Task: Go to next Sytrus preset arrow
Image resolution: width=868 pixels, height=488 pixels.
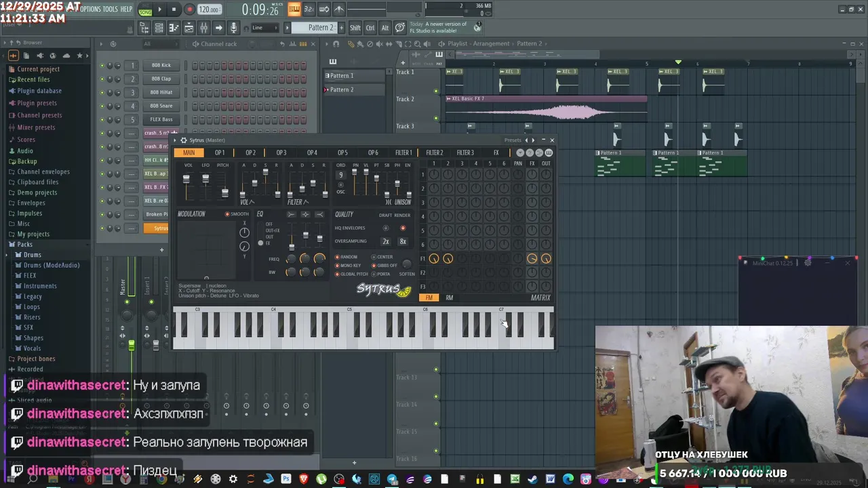Action: pyautogui.click(x=534, y=140)
